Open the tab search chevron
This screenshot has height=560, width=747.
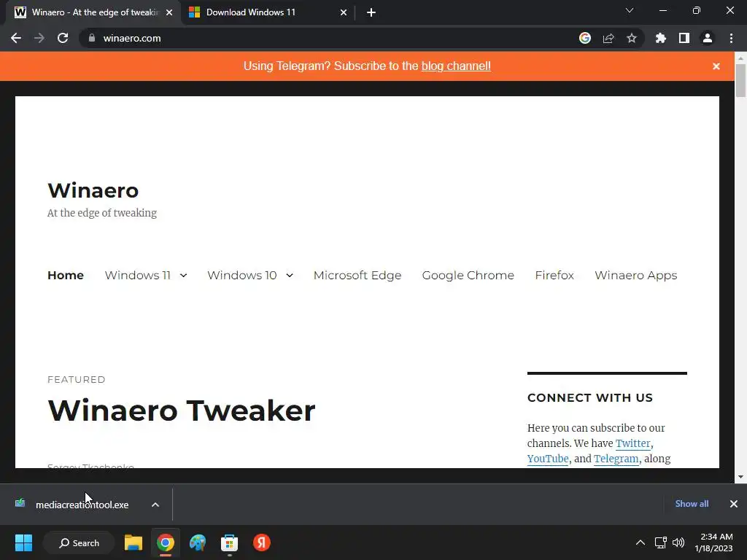pyautogui.click(x=630, y=10)
